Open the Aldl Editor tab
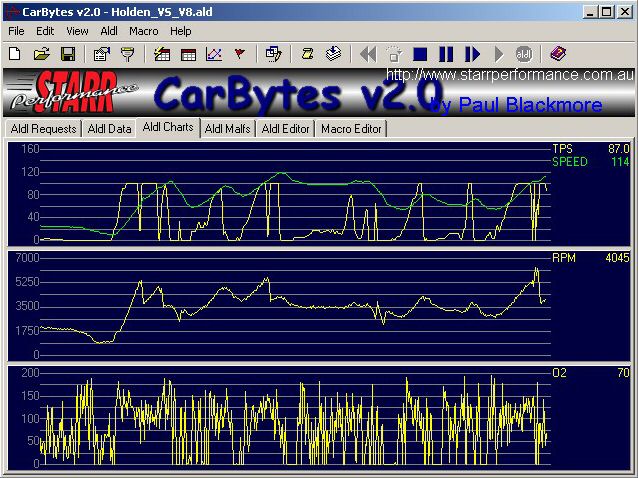Viewport: 638px width, 478px height. tap(286, 129)
